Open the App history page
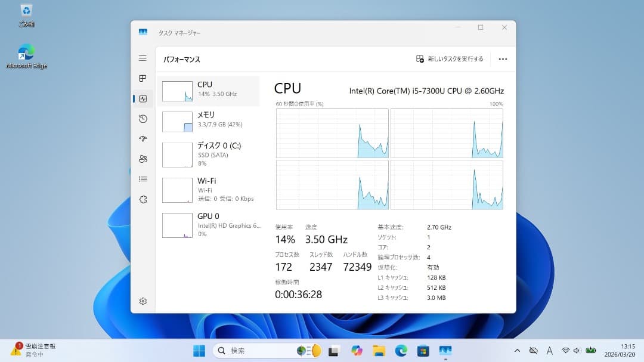644x362 pixels. click(142, 119)
